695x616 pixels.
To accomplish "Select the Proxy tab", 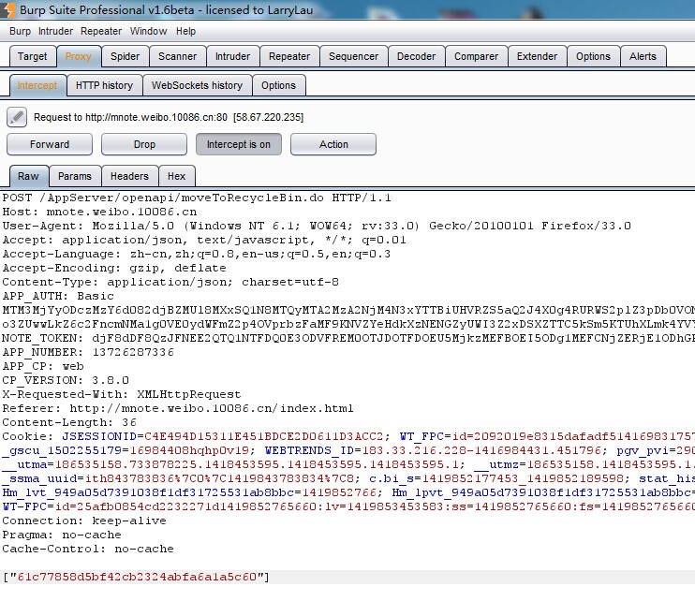I will [79, 57].
